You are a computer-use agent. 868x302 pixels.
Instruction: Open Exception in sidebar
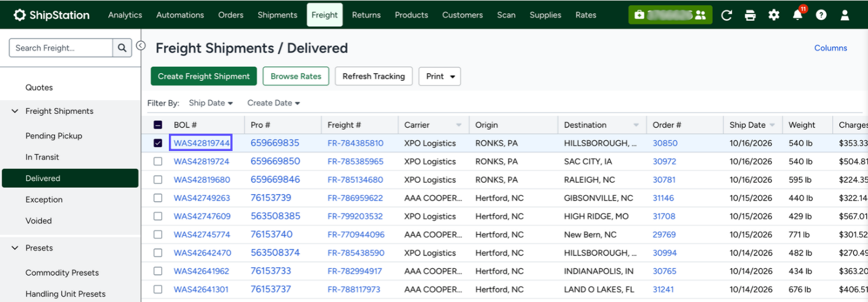pyautogui.click(x=44, y=199)
